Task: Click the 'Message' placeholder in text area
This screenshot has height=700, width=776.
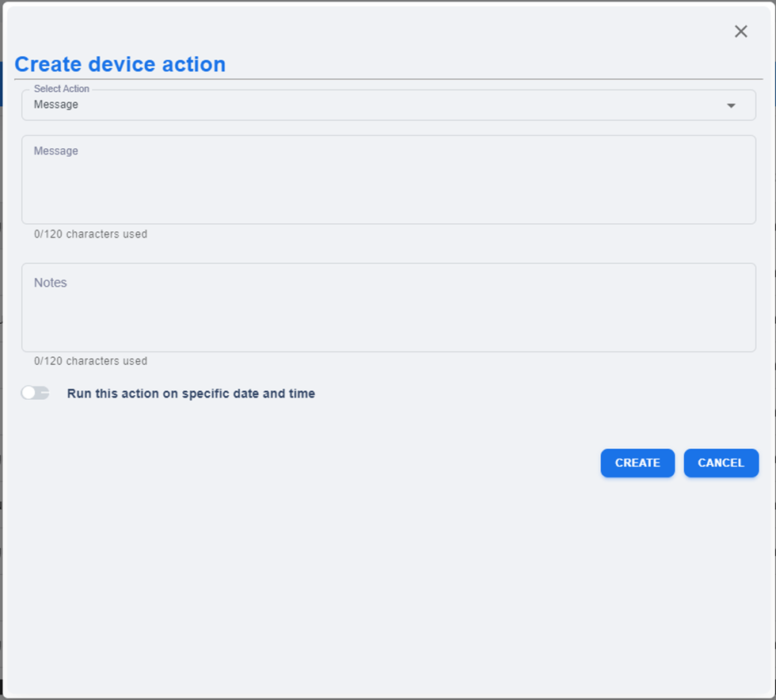Action: point(56,151)
